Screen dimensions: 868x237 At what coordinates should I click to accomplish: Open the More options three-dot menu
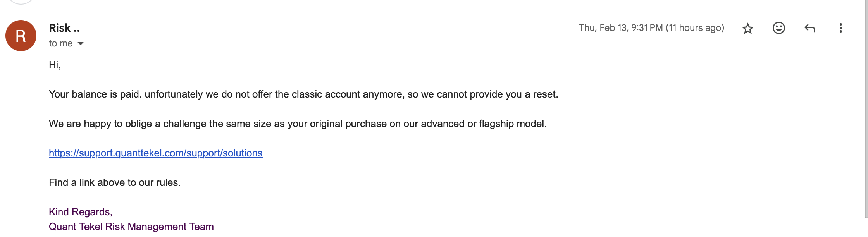(x=840, y=28)
